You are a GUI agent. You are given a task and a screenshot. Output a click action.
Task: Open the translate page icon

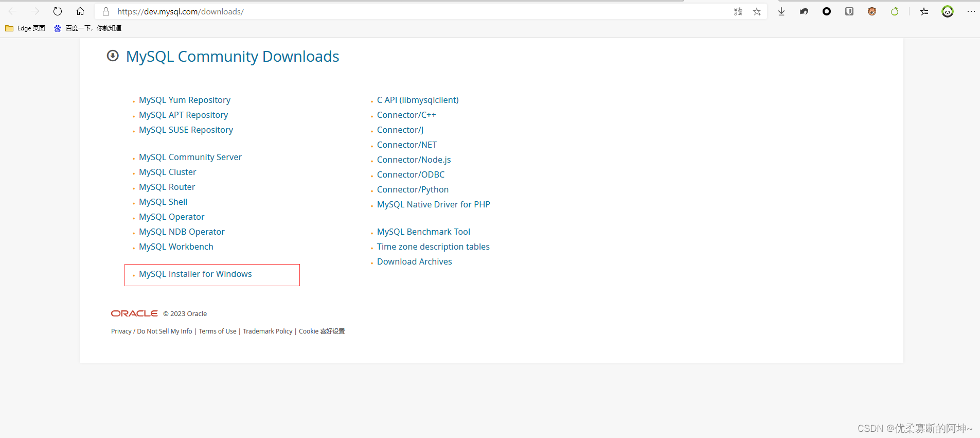coord(738,11)
